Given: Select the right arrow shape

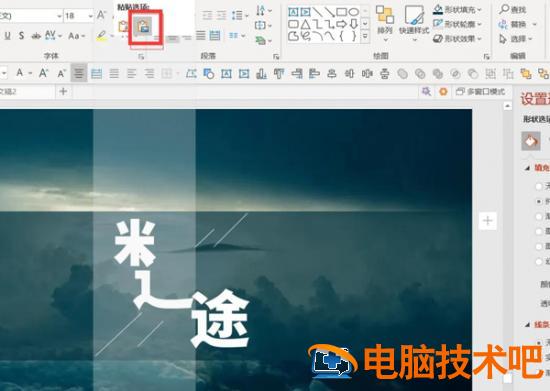Looking at the screenshot, I should pyautogui.click(x=341, y=24).
